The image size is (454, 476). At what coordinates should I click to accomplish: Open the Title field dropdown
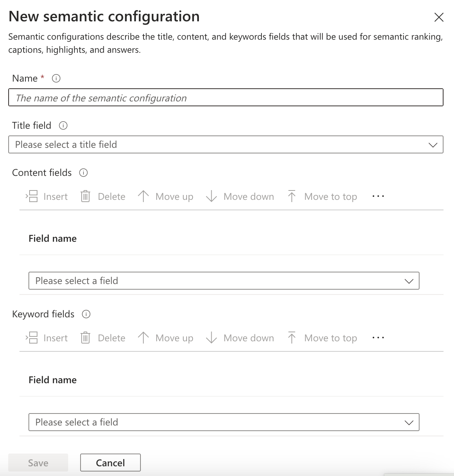click(226, 145)
